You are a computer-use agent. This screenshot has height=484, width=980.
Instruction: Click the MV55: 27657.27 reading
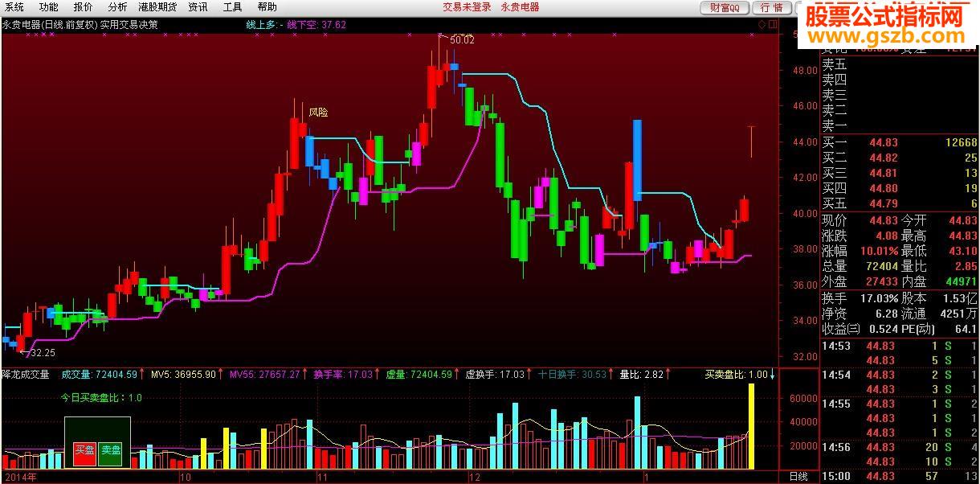pos(264,375)
